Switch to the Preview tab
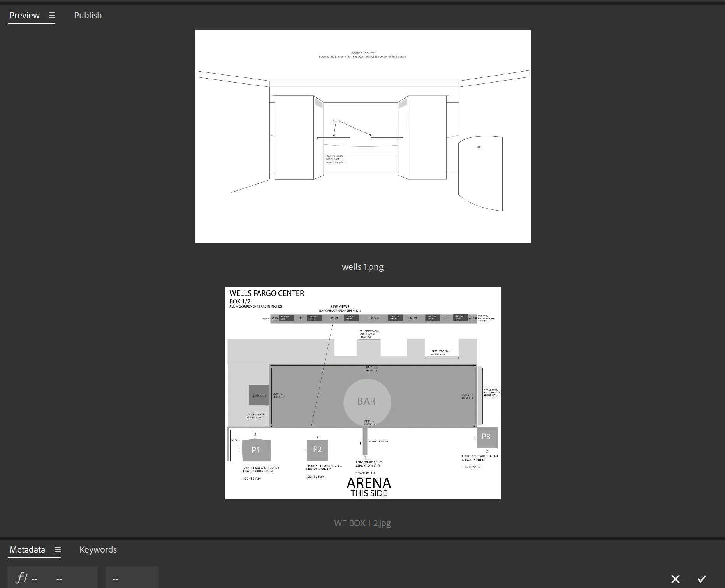Viewport: 725px width, 588px height. point(25,15)
